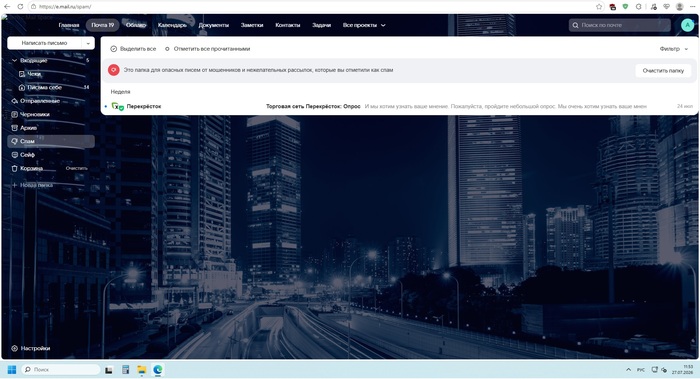Image resolution: width=700 pixels, height=379 pixels.
Task: Open the Фильтр dropdown
Action: click(x=674, y=49)
